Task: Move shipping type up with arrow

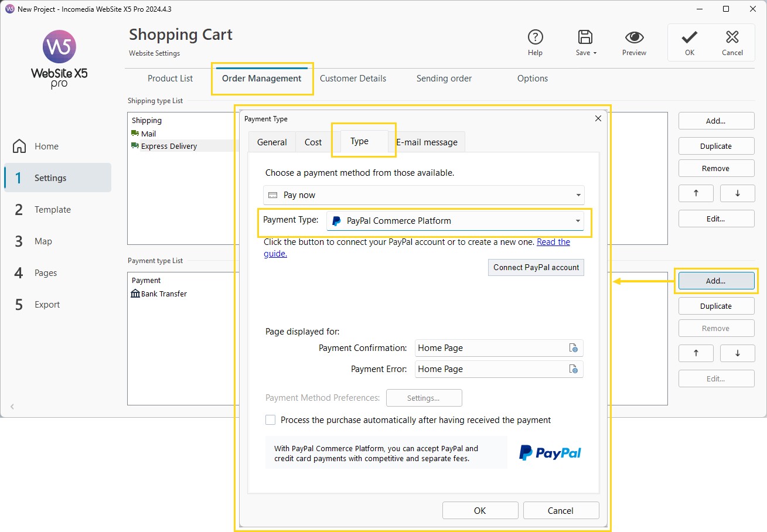Action: coord(696,193)
